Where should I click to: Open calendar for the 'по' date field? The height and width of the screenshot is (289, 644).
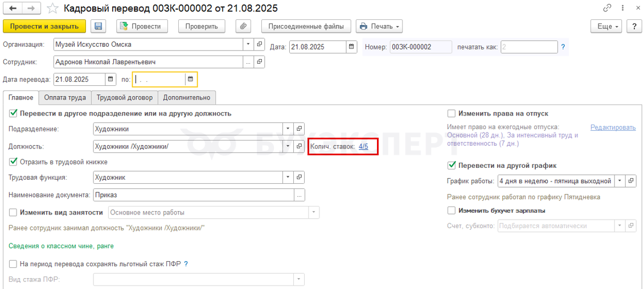pos(190,79)
